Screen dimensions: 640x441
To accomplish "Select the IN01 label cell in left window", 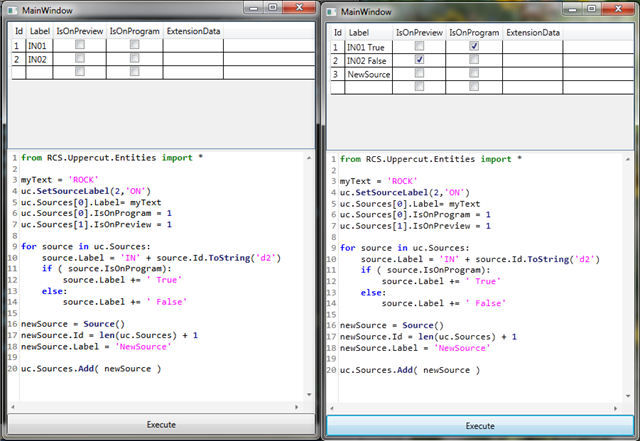I will (40, 46).
